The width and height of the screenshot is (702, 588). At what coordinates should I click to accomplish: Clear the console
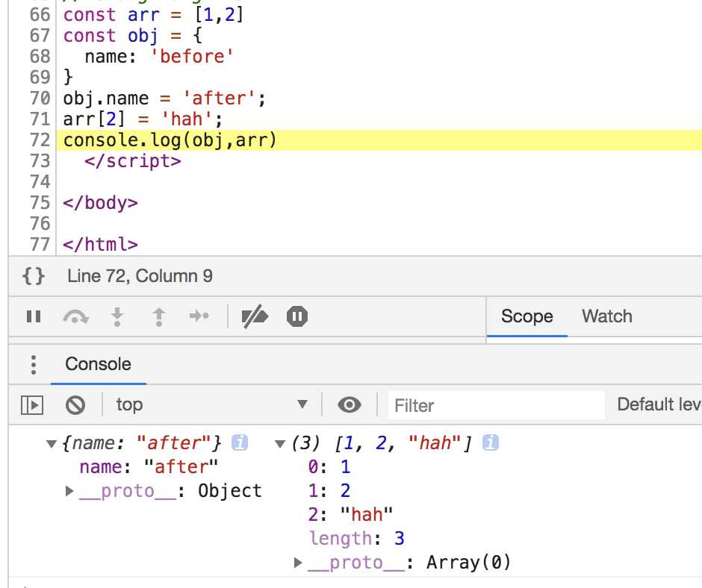pyautogui.click(x=75, y=405)
